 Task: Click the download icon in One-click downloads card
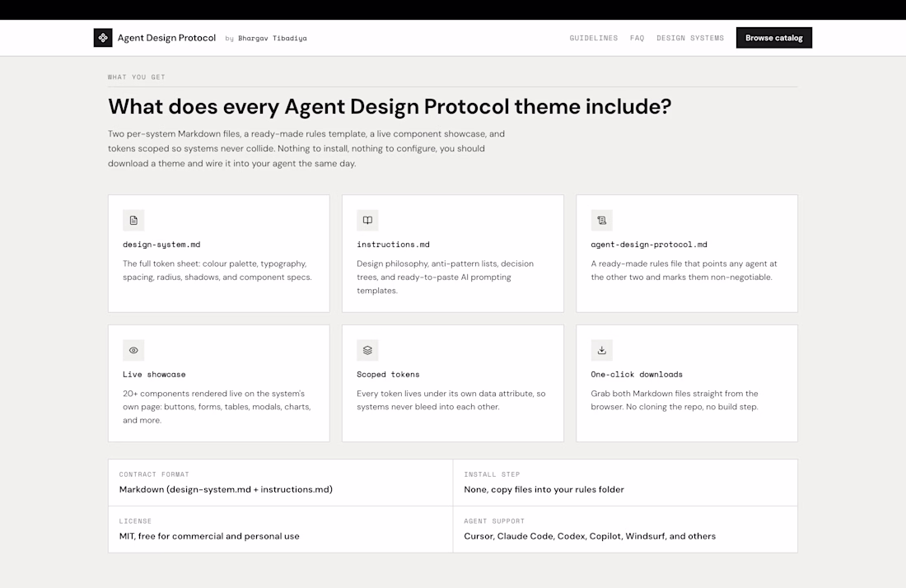(x=601, y=350)
